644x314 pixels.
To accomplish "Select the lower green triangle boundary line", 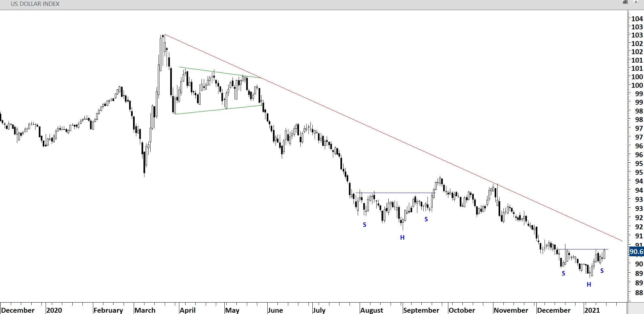I will (x=218, y=110).
